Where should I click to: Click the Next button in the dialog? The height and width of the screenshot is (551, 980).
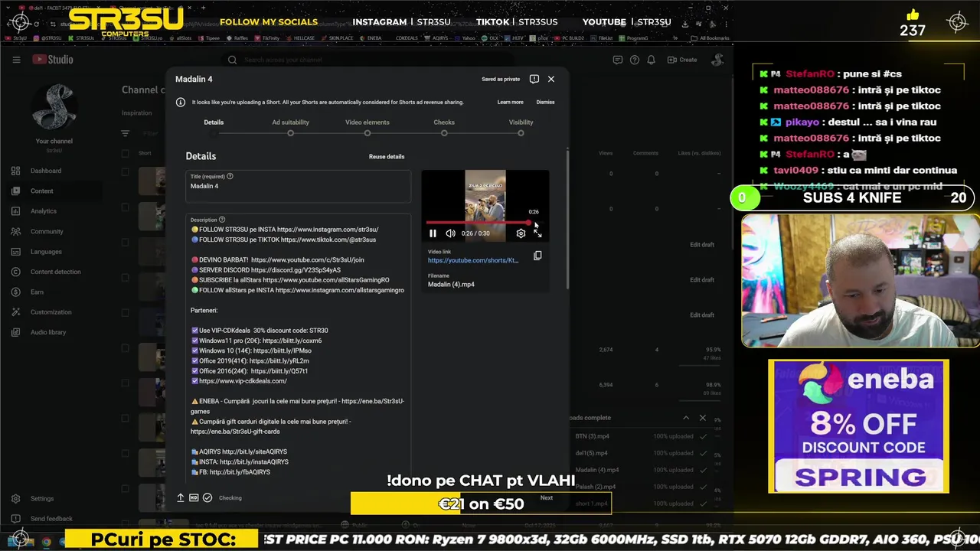(546, 497)
